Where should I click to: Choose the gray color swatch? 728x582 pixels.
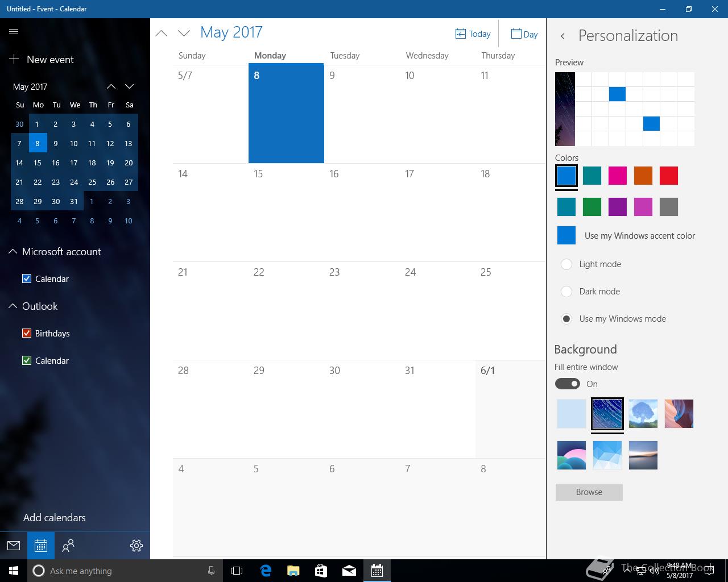pyautogui.click(x=669, y=207)
